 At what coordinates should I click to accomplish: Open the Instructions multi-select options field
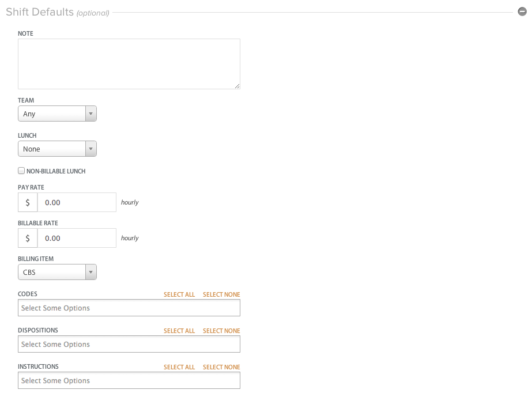tap(129, 380)
